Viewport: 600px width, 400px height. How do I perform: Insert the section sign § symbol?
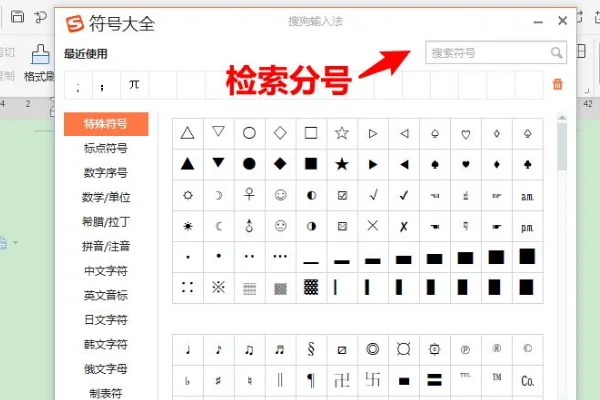(x=311, y=349)
